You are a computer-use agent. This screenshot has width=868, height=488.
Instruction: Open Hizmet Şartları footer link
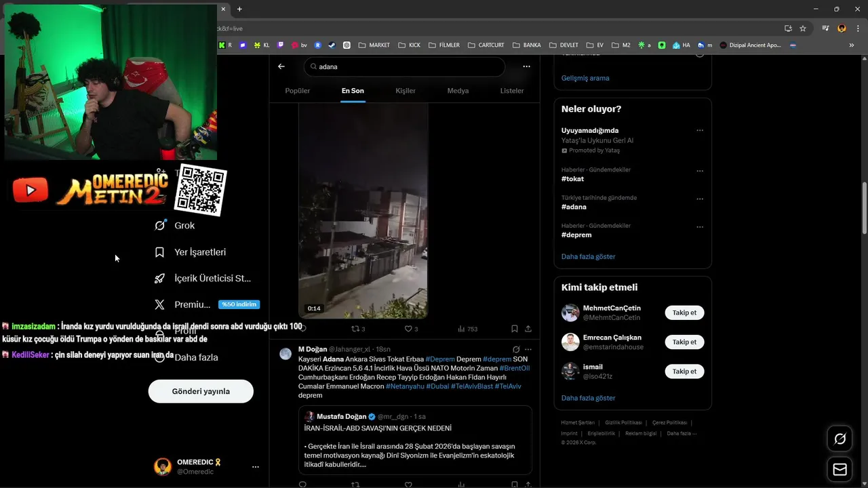[x=578, y=422]
